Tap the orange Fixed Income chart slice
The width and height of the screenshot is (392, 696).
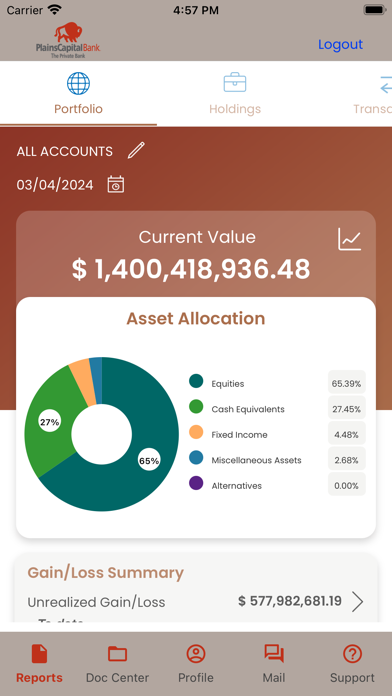(83, 383)
